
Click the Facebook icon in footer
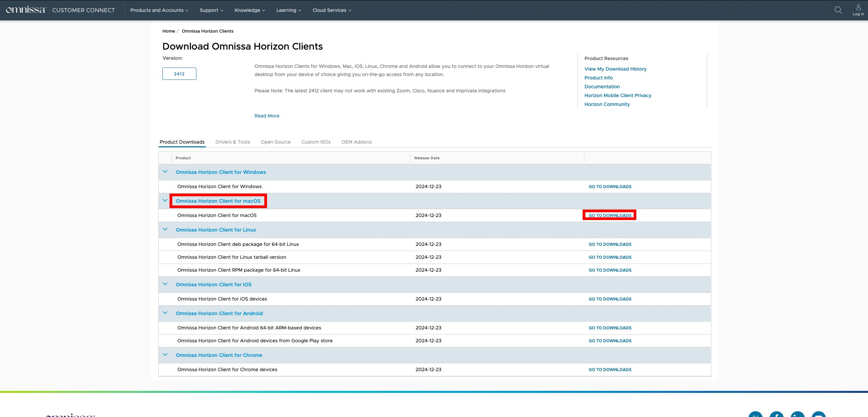[776, 415]
